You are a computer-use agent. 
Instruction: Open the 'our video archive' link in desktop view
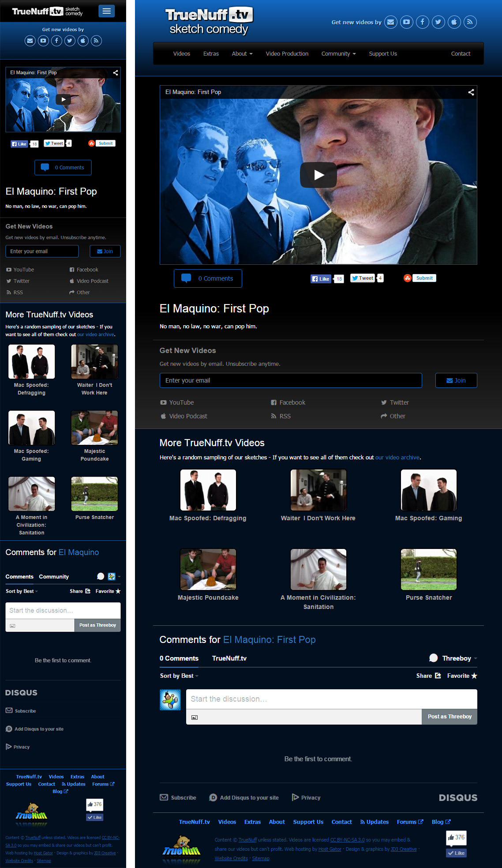(x=397, y=458)
